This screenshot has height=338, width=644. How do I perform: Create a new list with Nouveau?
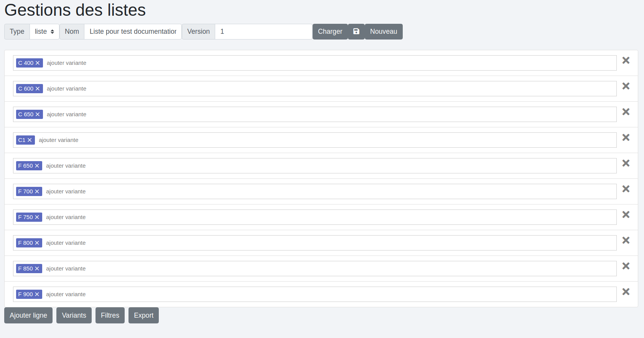383,31
